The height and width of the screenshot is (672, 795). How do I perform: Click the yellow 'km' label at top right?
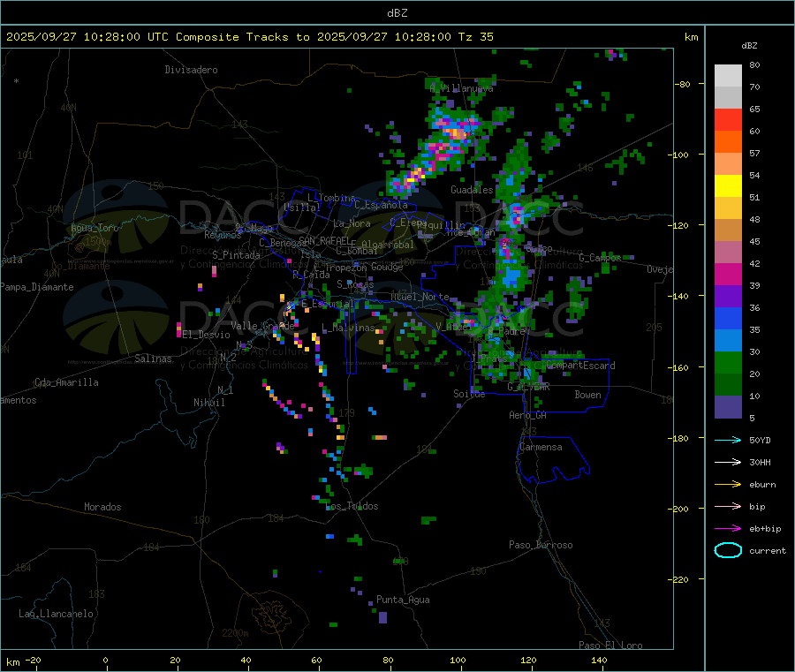tap(691, 37)
